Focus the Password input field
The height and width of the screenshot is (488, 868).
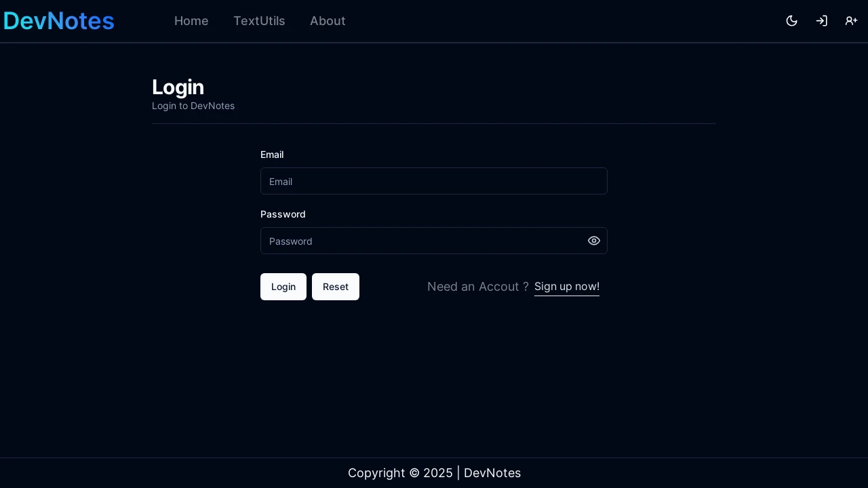point(434,241)
